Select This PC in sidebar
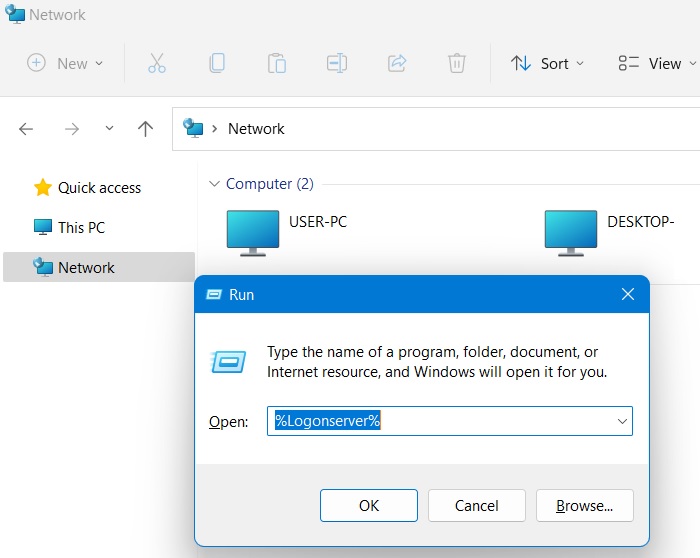 point(81,227)
